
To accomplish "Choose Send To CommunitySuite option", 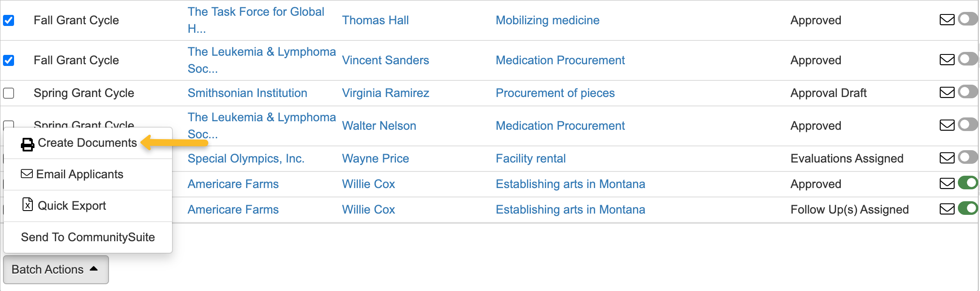I will (88, 237).
